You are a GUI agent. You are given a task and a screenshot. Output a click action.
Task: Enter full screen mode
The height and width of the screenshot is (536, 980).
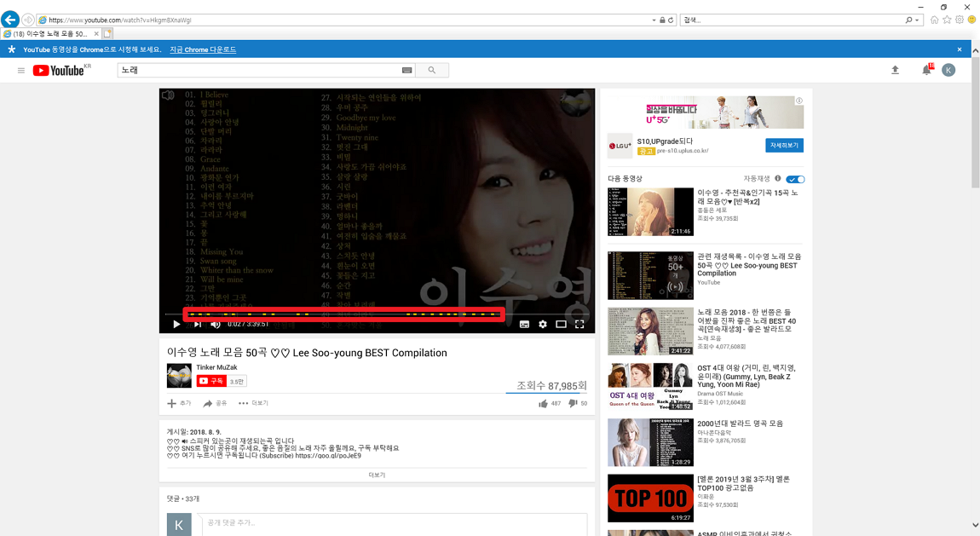pos(579,324)
